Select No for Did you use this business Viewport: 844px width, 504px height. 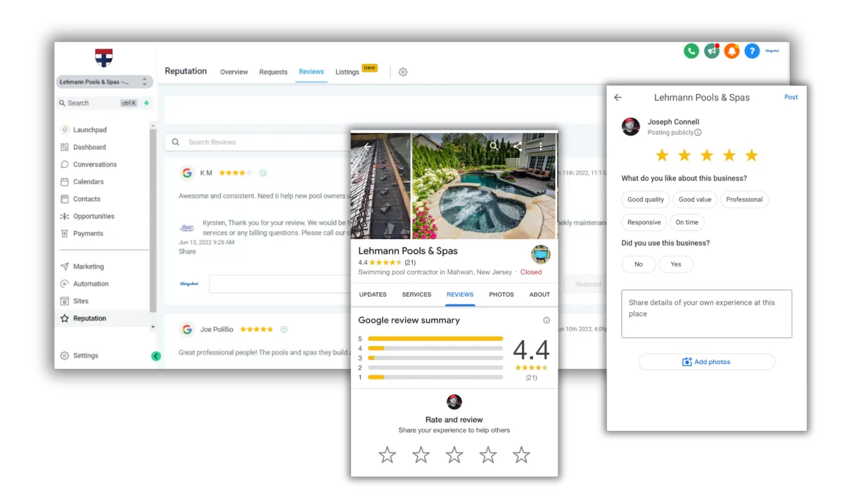coord(639,264)
